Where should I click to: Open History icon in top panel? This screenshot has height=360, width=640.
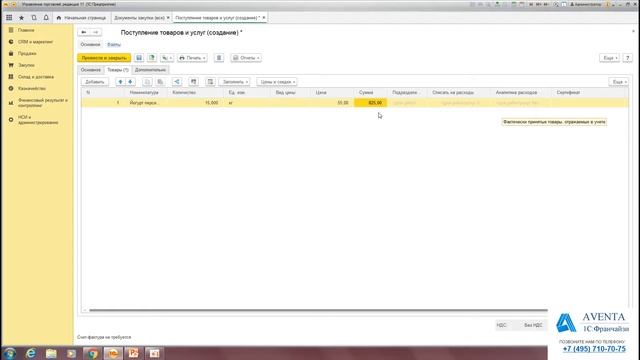34,18
